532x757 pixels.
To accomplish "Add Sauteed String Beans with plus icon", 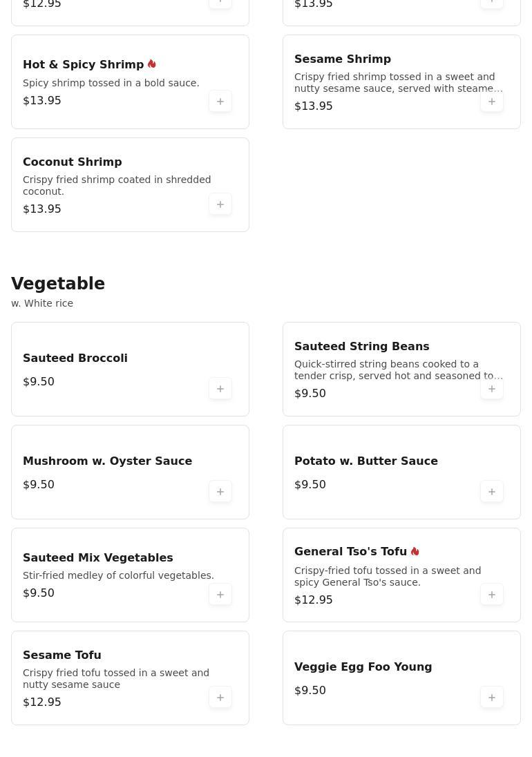I will click(491, 389).
